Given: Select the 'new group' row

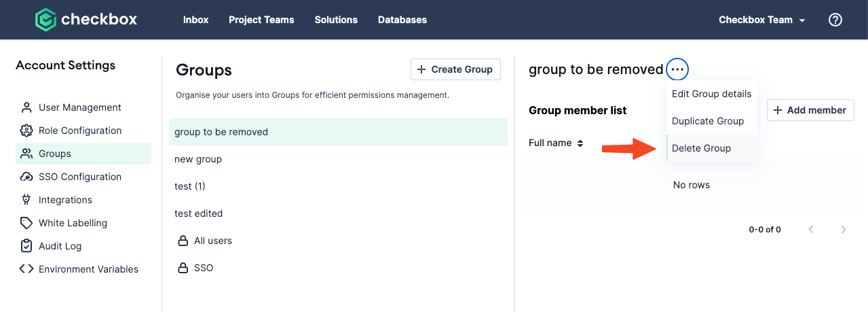Looking at the screenshot, I should (x=338, y=159).
